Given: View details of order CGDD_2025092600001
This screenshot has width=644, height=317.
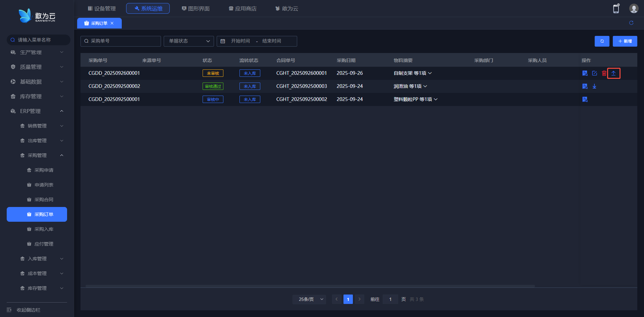Looking at the screenshot, I should pyautogui.click(x=585, y=73).
